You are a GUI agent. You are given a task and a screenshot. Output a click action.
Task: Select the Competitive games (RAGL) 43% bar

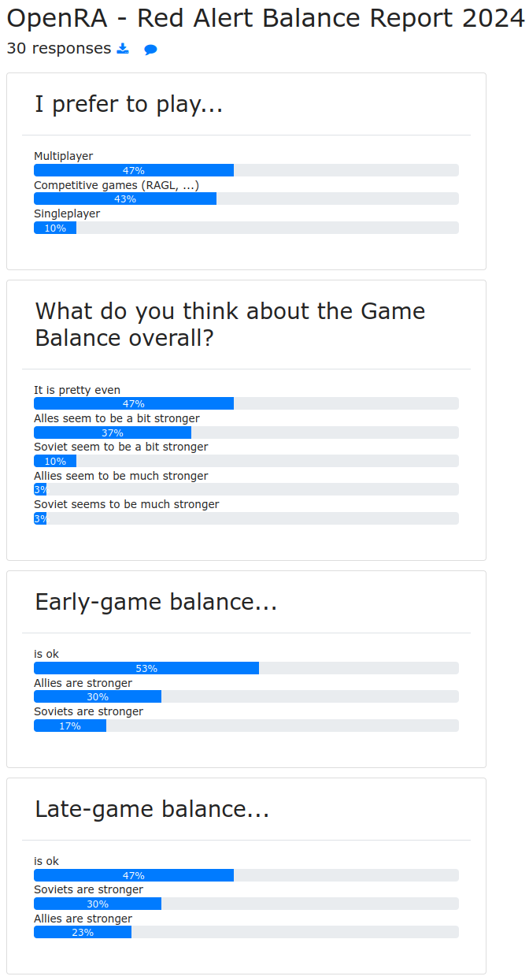125,199
